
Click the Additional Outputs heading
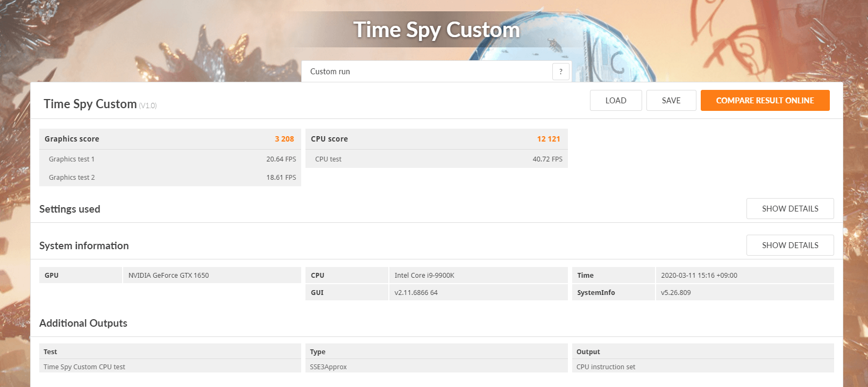pos(83,323)
